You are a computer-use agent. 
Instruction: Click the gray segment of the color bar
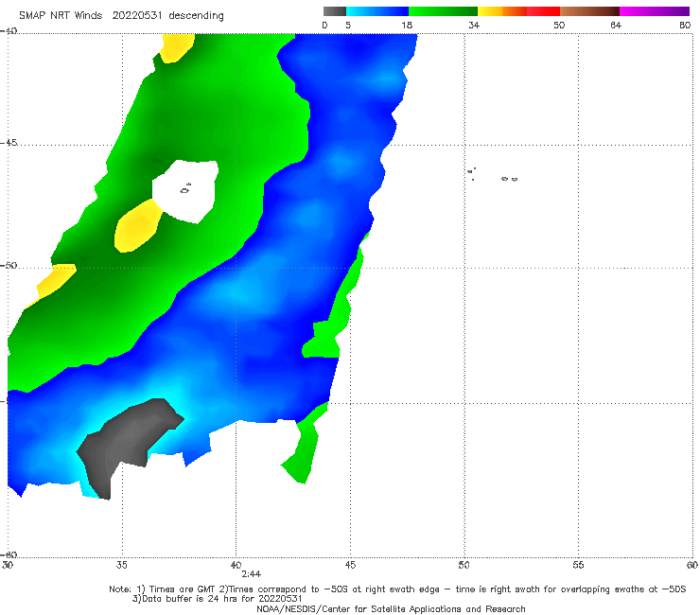(x=335, y=11)
